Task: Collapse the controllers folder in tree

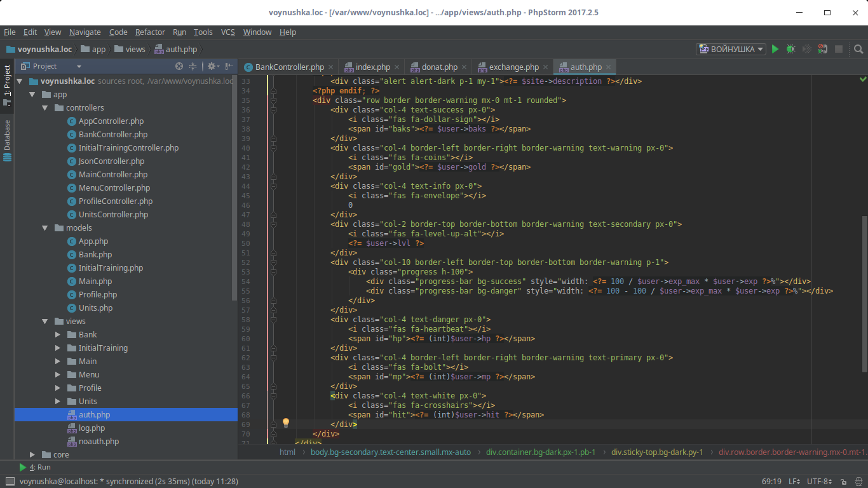Action: coord(44,108)
